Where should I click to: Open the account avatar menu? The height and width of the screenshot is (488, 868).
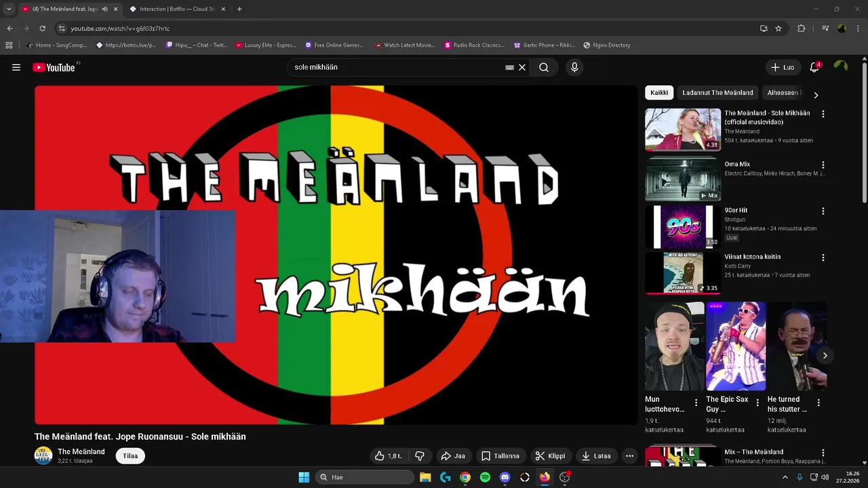coord(841,66)
